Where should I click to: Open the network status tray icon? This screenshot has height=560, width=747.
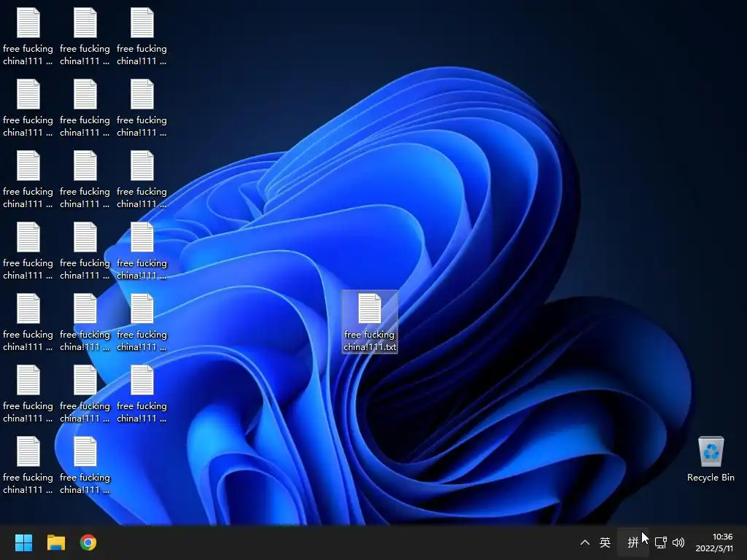(x=661, y=542)
